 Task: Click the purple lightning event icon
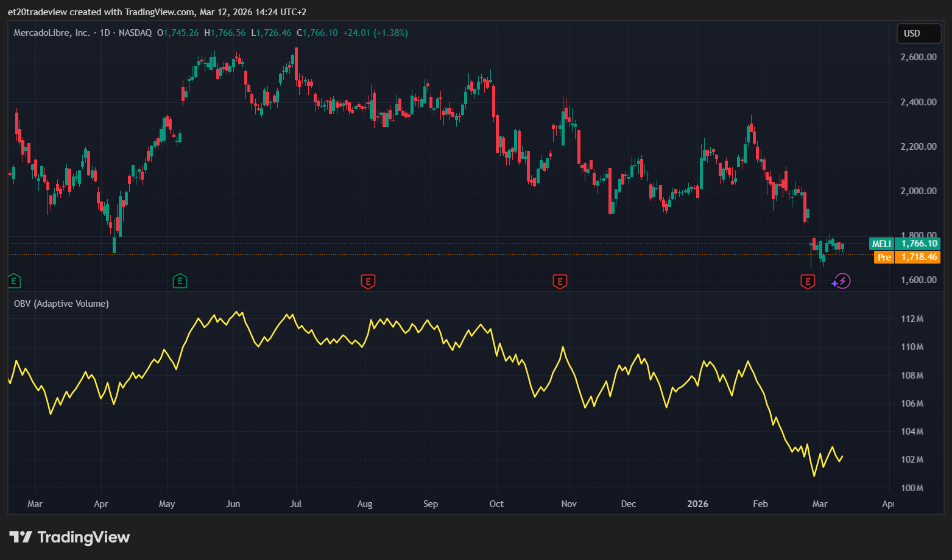tap(843, 281)
